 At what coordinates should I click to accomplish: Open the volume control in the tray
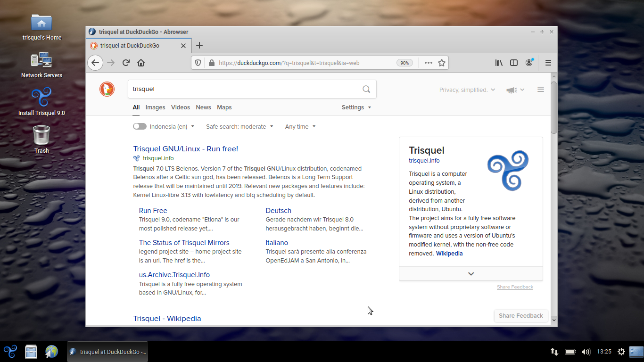(x=586, y=352)
